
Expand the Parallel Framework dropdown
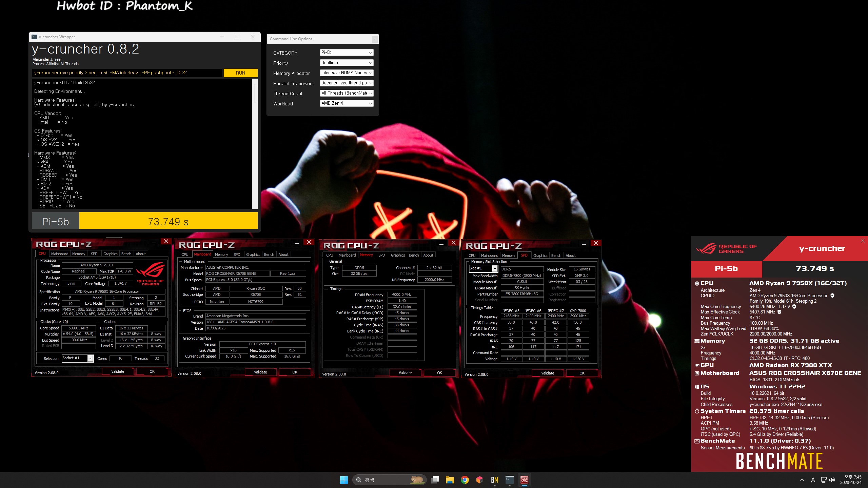[x=347, y=83]
